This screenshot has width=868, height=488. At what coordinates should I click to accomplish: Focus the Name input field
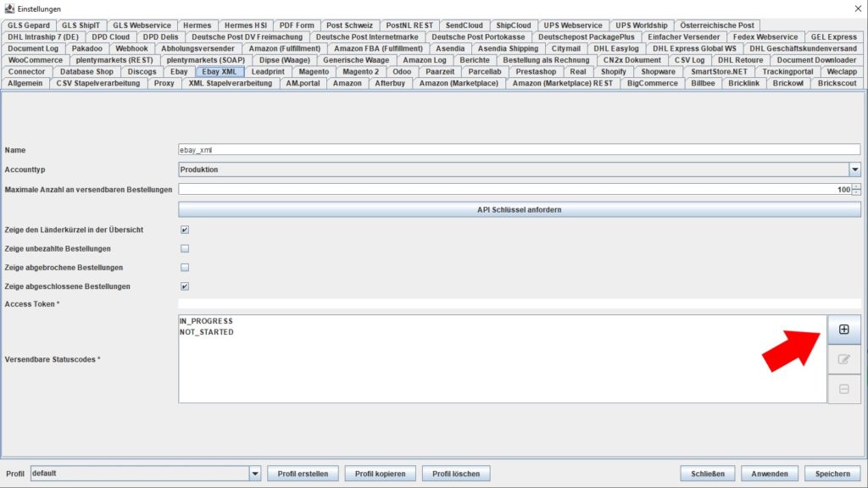coord(520,150)
